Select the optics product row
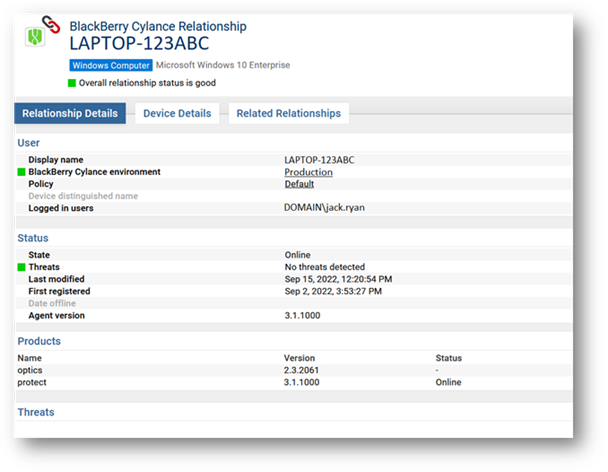This screenshot has width=608, height=472. (30, 369)
